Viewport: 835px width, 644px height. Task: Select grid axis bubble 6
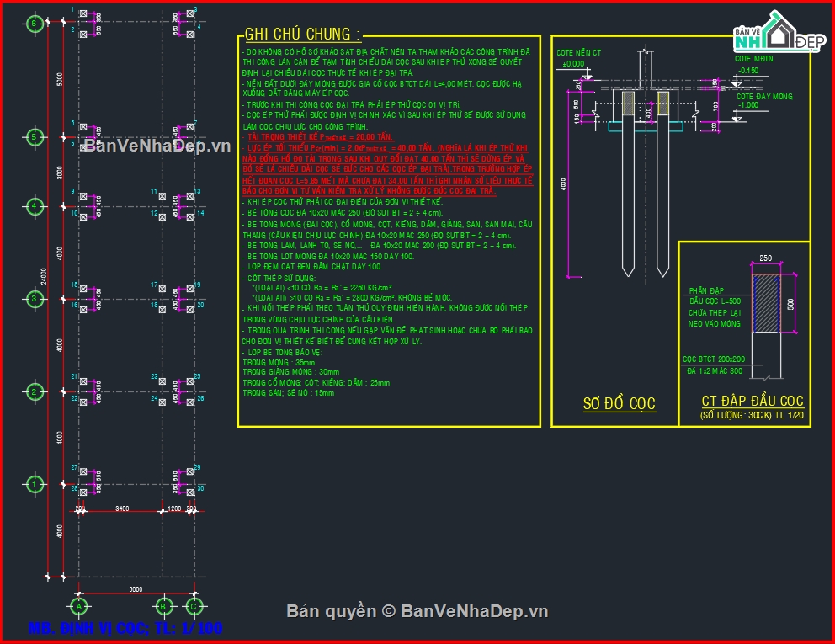[x=35, y=24]
